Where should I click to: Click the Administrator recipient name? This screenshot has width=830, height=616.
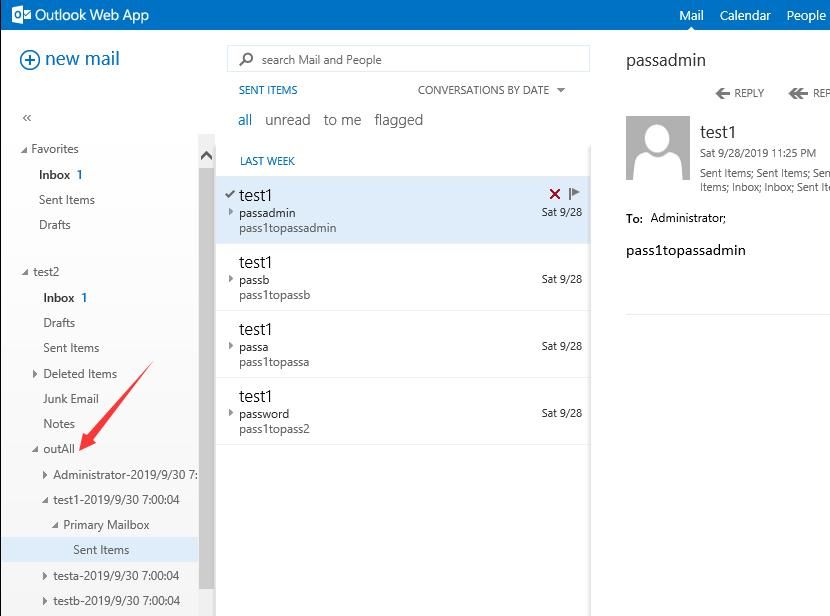click(688, 218)
